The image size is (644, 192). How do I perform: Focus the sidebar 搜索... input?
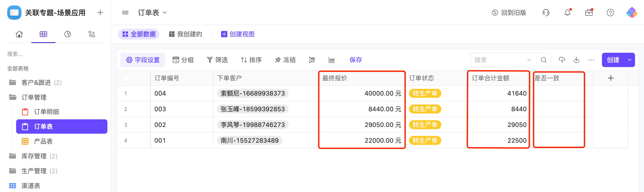tap(55, 54)
